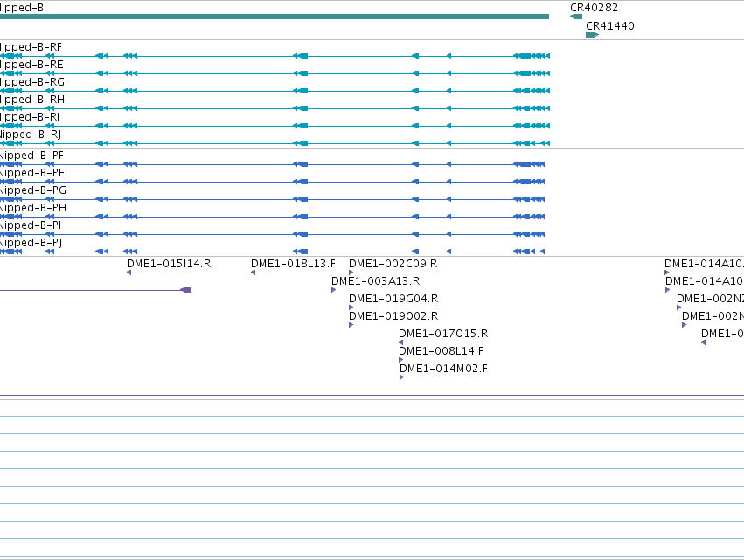Click the DME1-008L14.F EST label

(441, 351)
